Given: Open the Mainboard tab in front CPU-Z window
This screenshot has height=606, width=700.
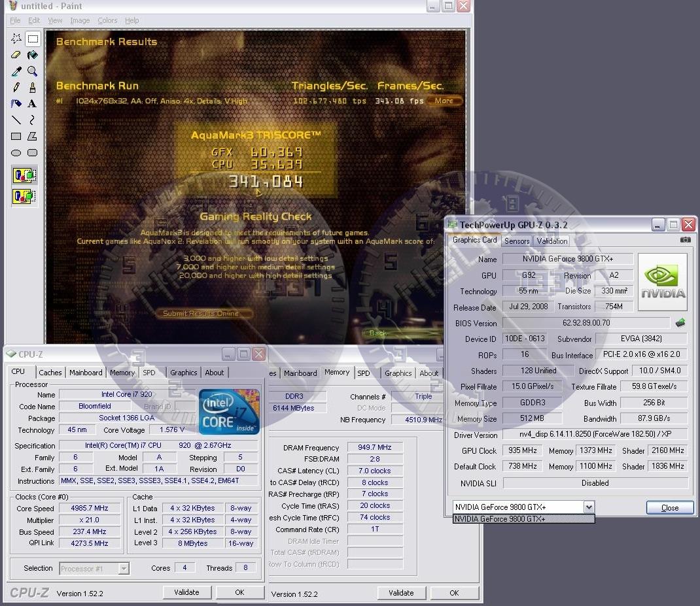Looking at the screenshot, I should 86,373.
